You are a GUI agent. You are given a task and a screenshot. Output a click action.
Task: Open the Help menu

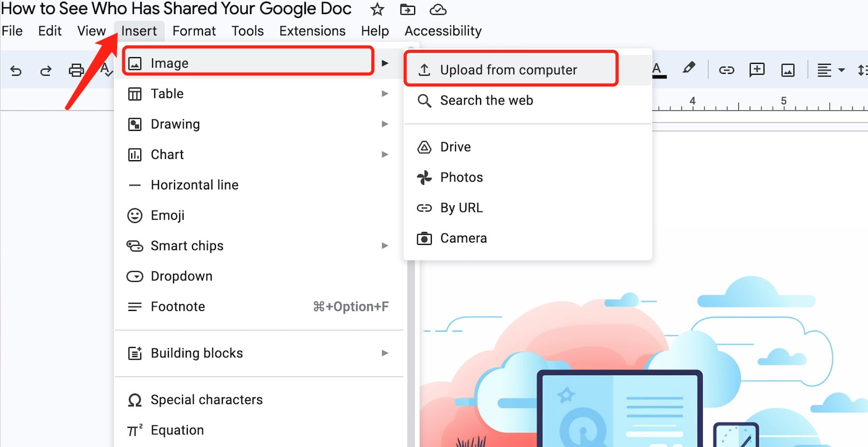(x=375, y=31)
